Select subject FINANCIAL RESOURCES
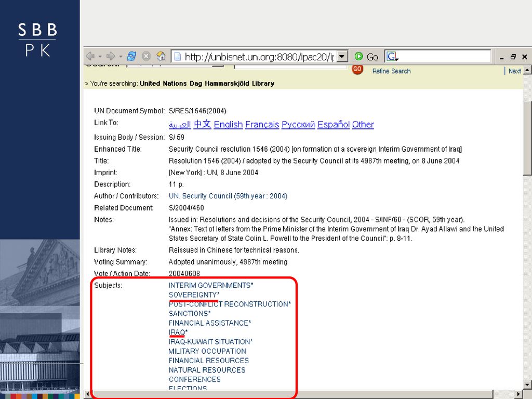The height and width of the screenshot is (399, 532). pos(209,361)
